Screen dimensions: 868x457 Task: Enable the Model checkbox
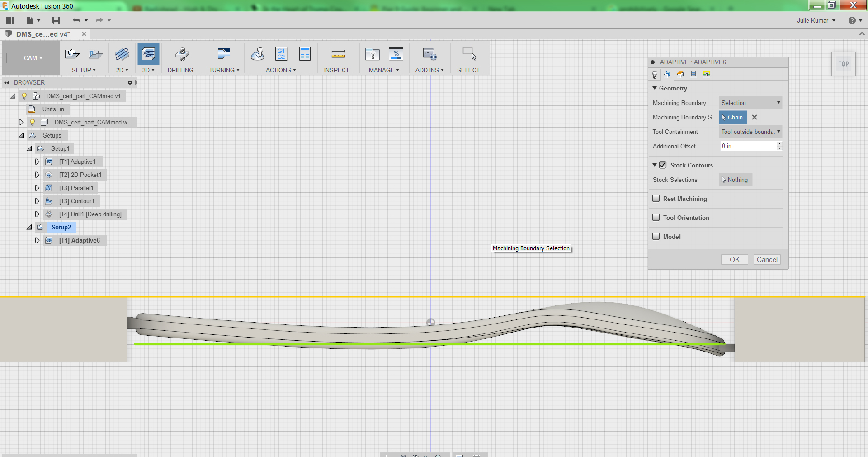coord(656,236)
